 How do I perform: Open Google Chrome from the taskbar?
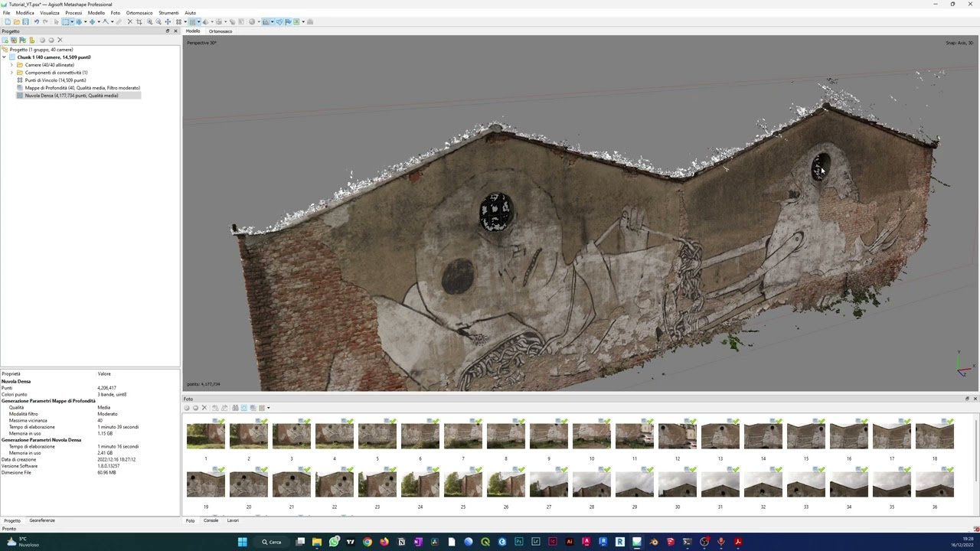point(367,542)
